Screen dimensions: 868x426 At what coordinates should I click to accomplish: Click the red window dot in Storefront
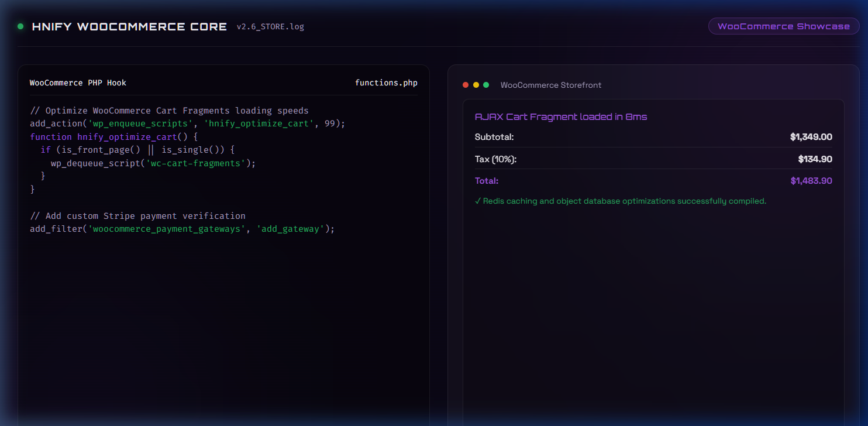[x=466, y=85]
